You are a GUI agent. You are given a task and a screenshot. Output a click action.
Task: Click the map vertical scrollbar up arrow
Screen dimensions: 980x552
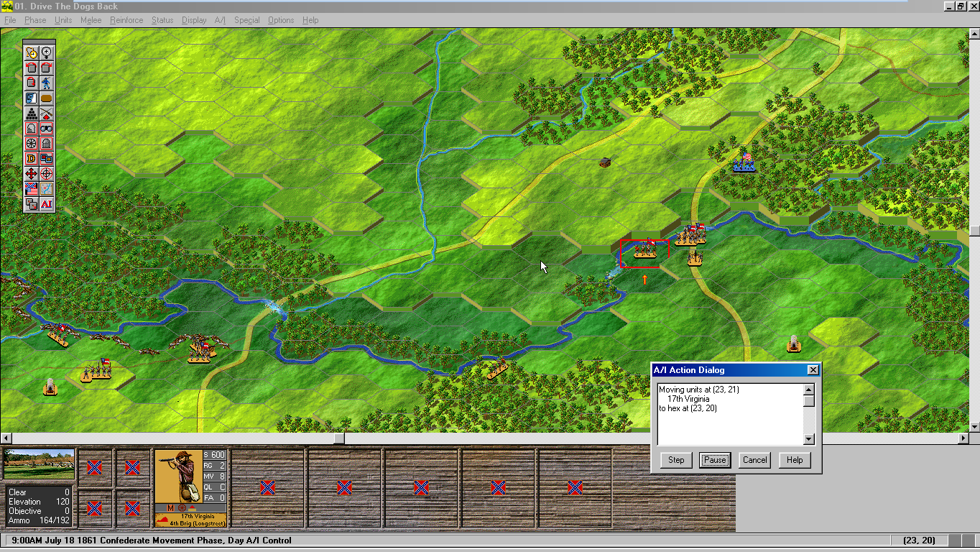(x=974, y=34)
